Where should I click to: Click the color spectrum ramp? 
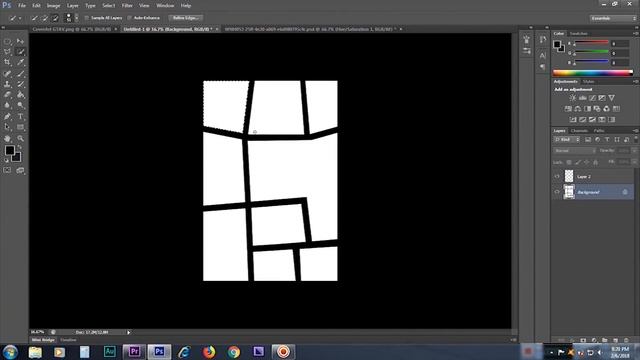click(x=593, y=73)
